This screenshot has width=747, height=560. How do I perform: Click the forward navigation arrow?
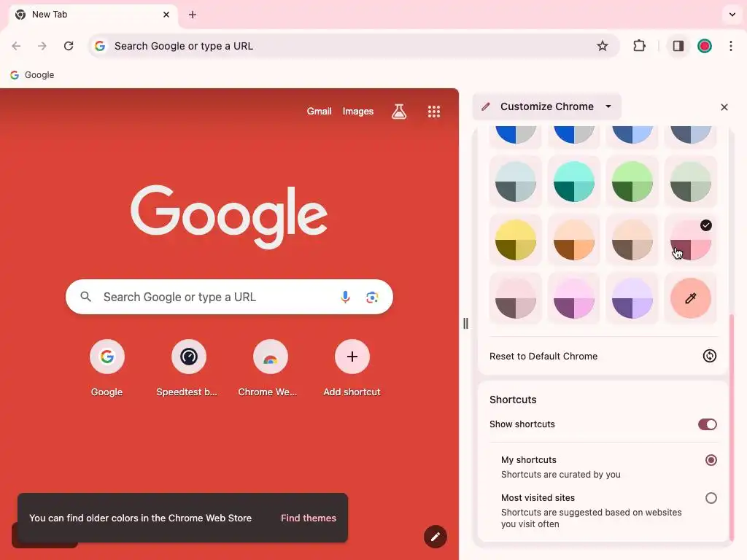tap(42, 46)
